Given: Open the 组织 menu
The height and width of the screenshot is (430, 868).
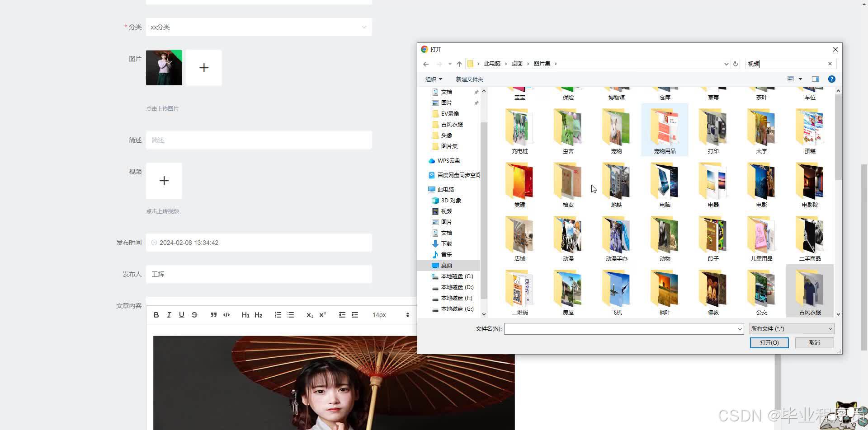Looking at the screenshot, I should (433, 79).
